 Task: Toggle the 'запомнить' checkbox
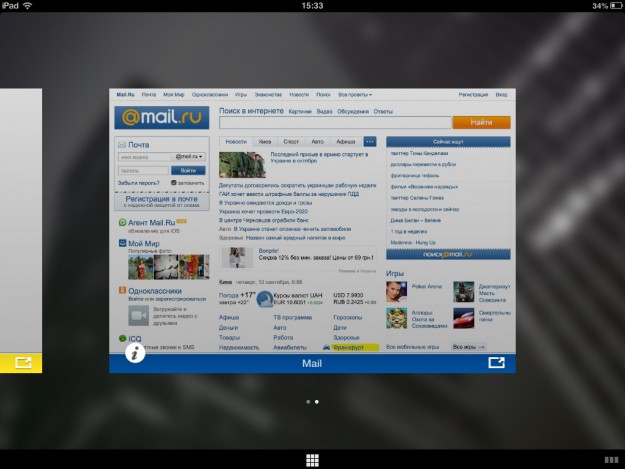175,184
